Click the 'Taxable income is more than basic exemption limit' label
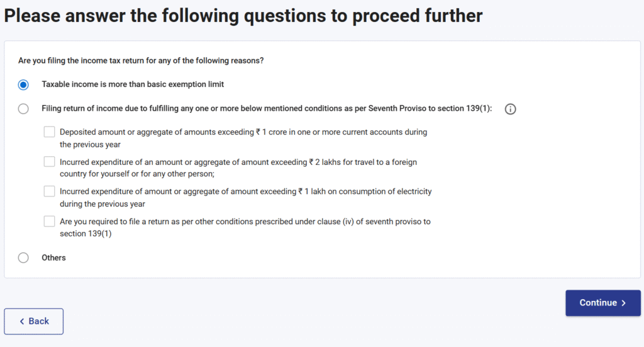This screenshot has width=644, height=347. click(133, 84)
